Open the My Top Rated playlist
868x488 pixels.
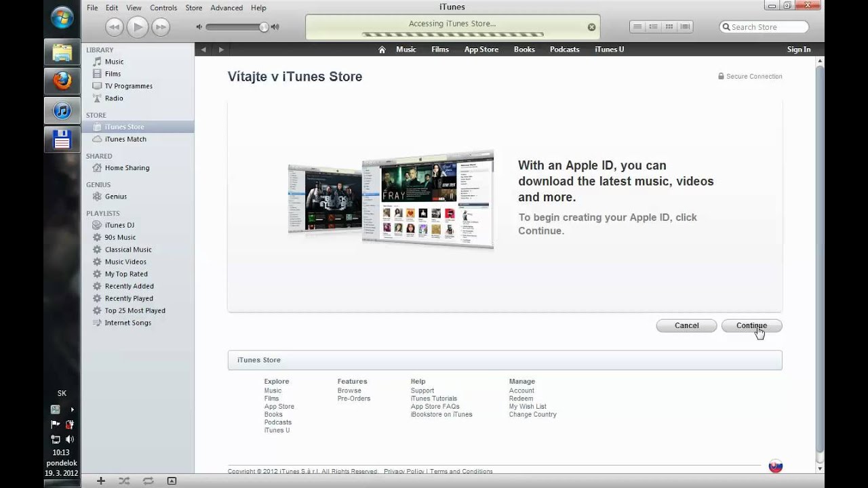tap(126, 274)
